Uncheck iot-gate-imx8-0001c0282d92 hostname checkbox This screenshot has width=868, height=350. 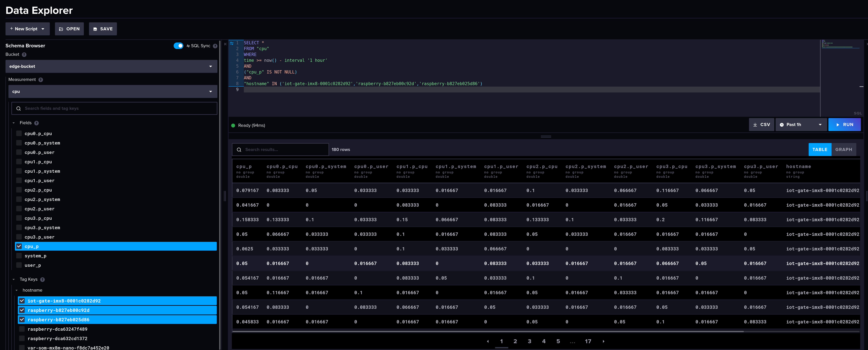[22, 301]
